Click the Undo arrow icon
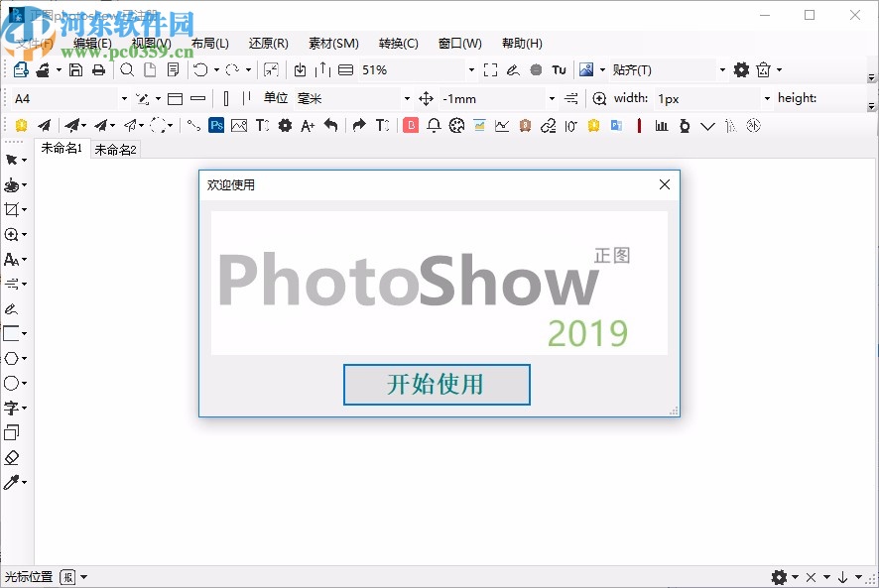Screen dimensions: 879x588 pyautogui.click(x=201, y=69)
